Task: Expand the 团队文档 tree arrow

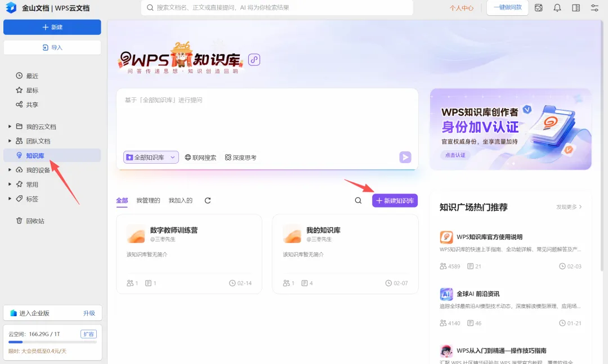Action: pos(10,141)
